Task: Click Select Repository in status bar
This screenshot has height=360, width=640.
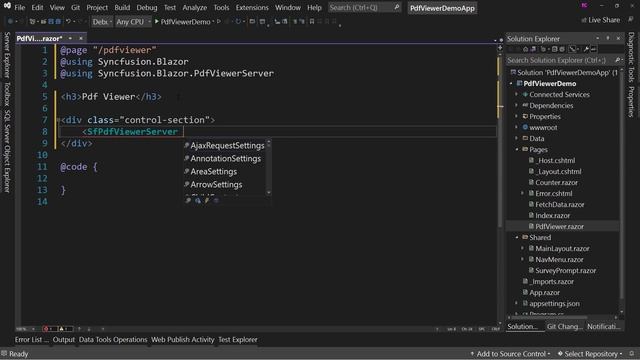Action: (x=590, y=354)
